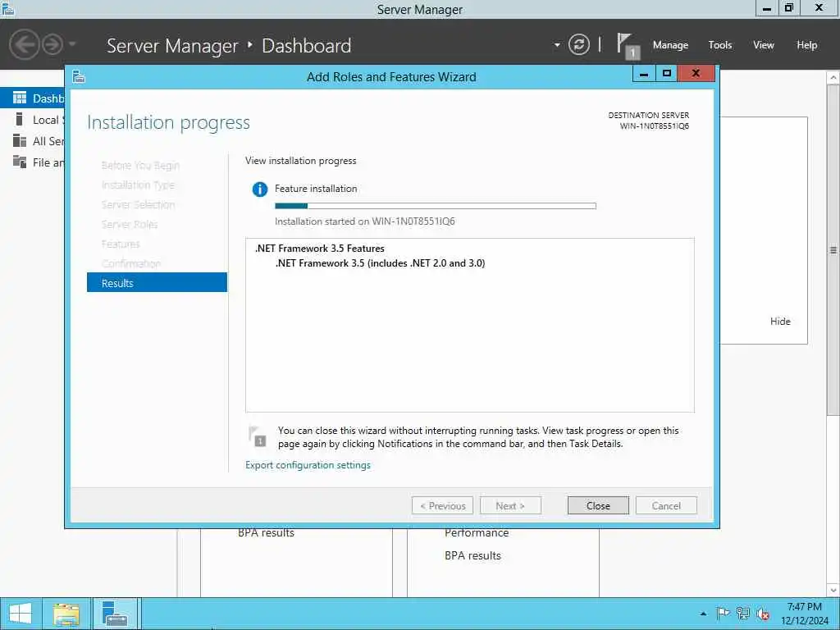Open the Windows Start button
This screenshot has width=840, height=630.
21,614
